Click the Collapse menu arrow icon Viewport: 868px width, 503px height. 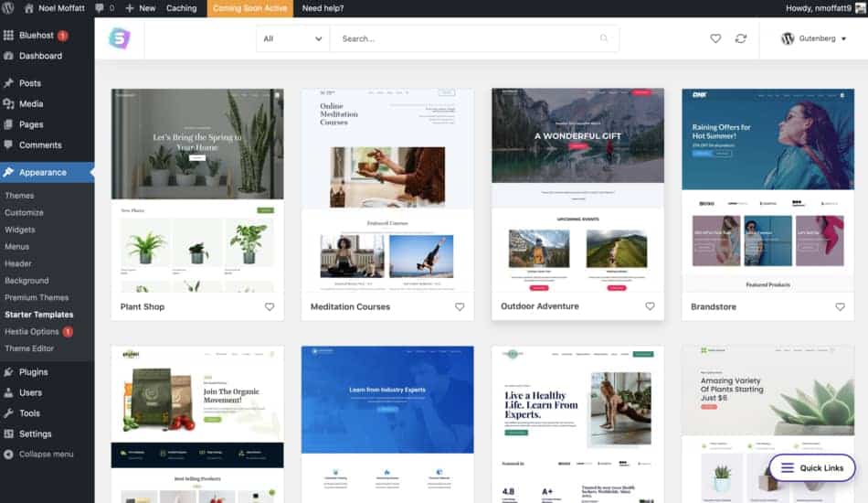click(8, 455)
